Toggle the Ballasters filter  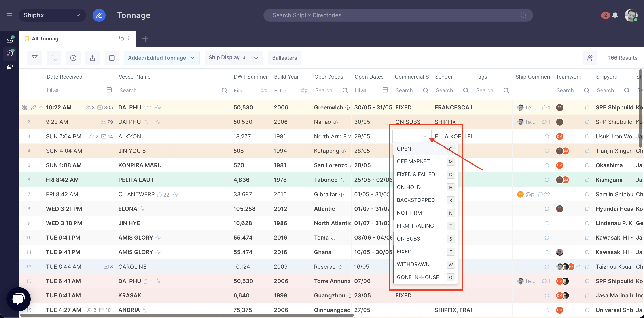pyautogui.click(x=284, y=58)
